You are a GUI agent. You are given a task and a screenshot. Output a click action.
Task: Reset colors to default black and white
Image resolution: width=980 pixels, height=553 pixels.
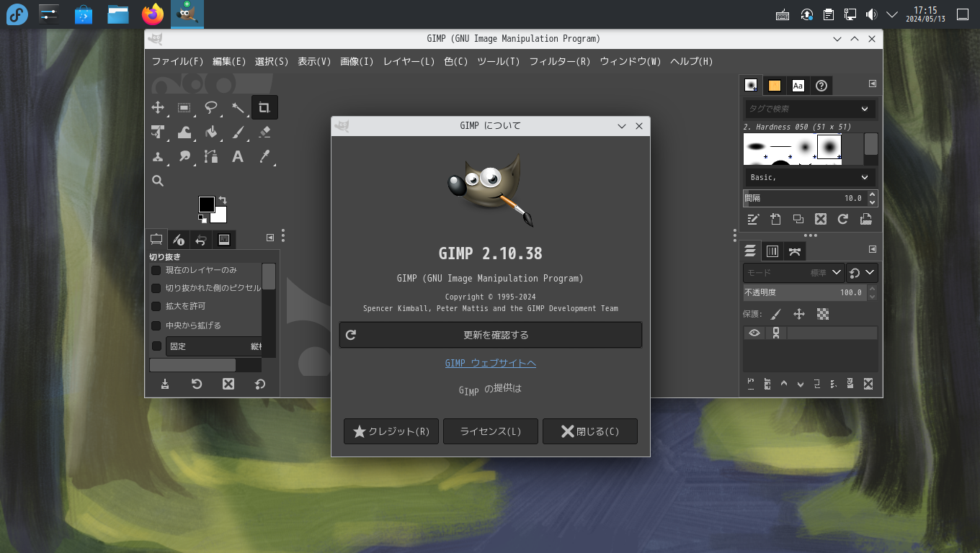pyautogui.click(x=203, y=218)
